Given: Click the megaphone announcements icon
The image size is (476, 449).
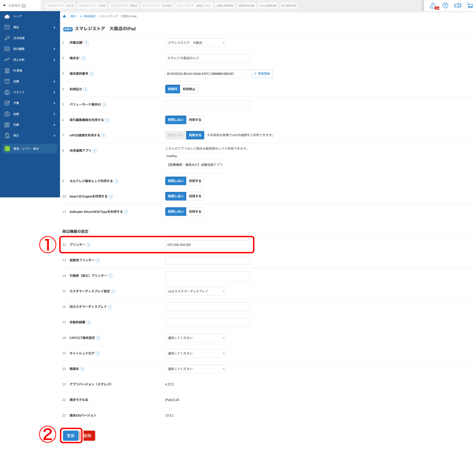Looking at the screenshot, I should [457, 6].
